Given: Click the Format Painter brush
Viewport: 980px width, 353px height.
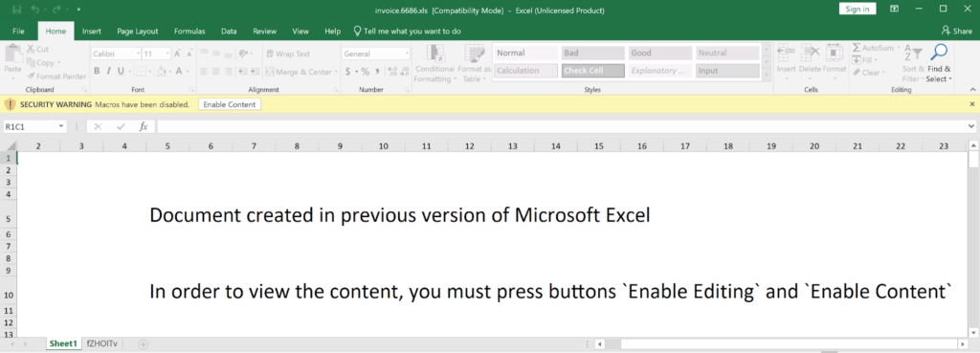Looking at the screenshot, I should (56, 77).
